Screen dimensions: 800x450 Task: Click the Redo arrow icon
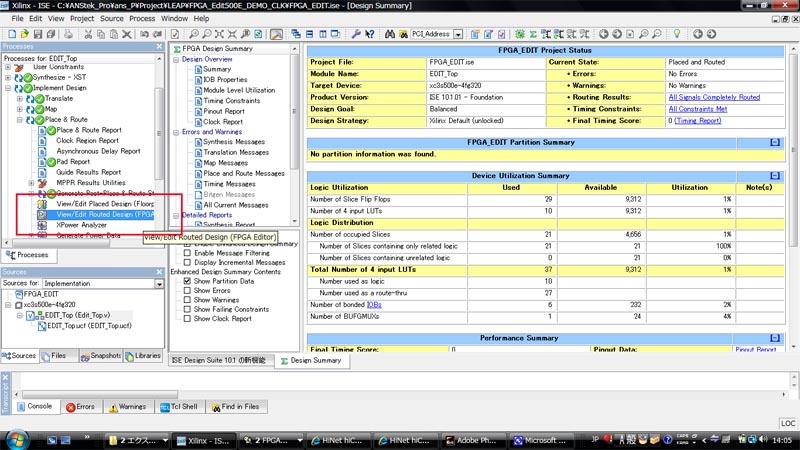click(158, 34)
